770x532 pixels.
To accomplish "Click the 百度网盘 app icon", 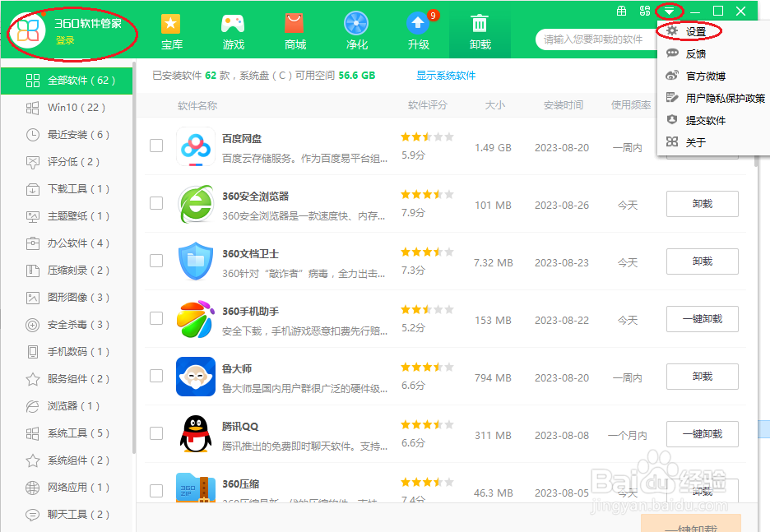I will click(x=196, y=146).
